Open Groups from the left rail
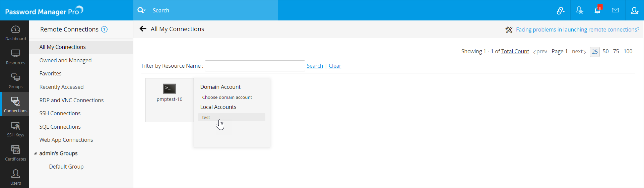This screenshot has height=188, width=644. (x=15, y=81)
